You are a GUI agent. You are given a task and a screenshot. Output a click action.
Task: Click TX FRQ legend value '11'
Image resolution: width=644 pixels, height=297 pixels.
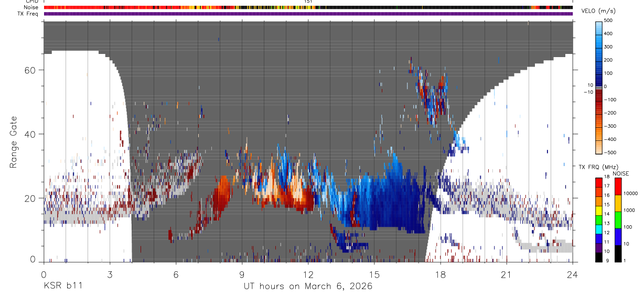[x=607, y=242]
